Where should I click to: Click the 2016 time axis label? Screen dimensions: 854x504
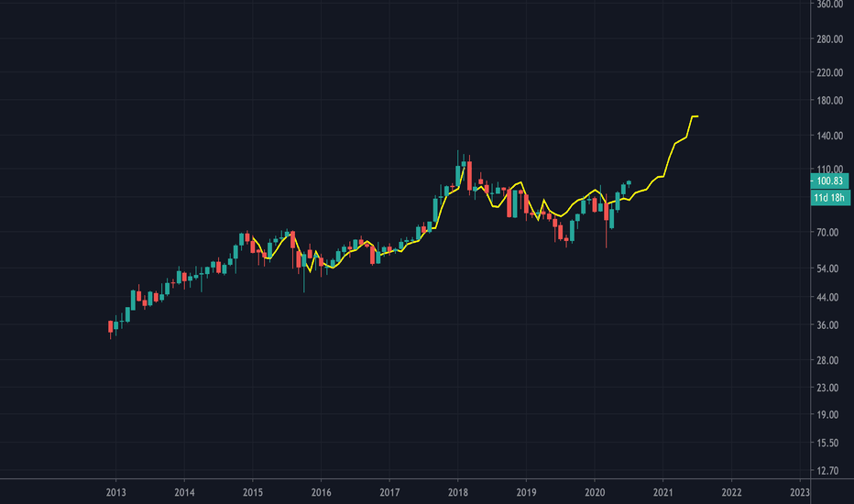click(x=321, y=493)
